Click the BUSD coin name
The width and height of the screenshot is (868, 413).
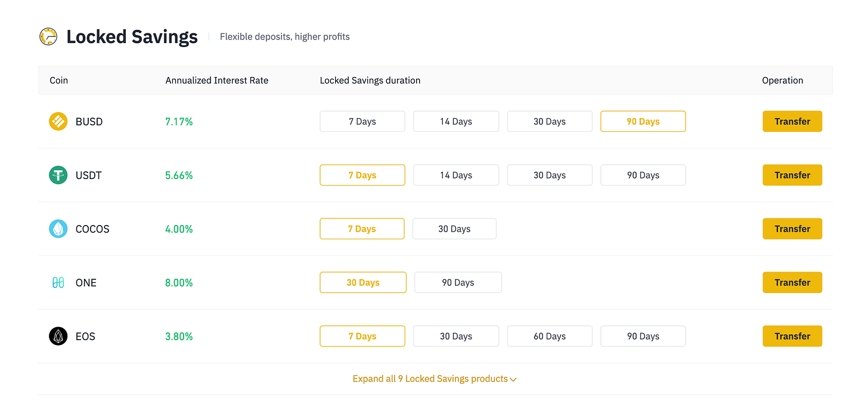coord(89,122)
